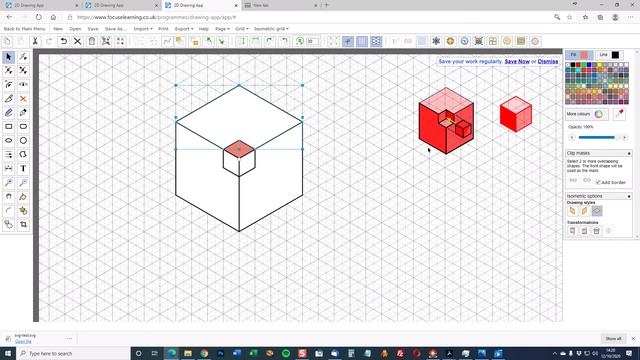Click the Open menu item

pyautogui.click(x=75, y=29)
